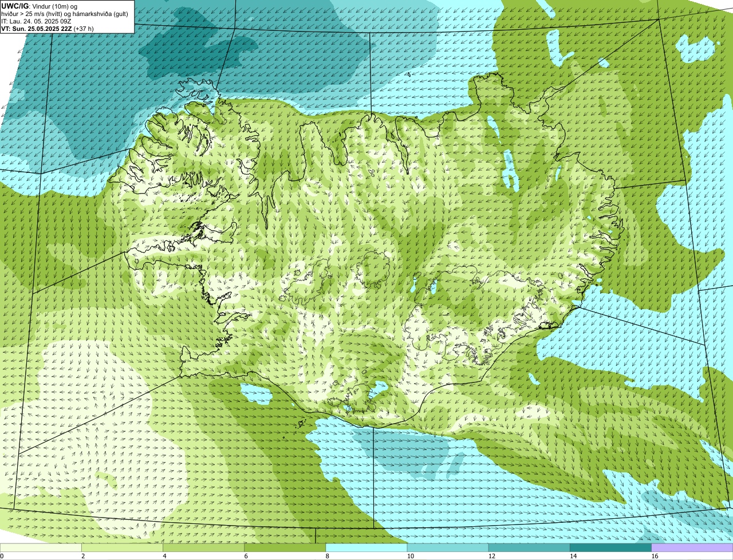Click the 4–6 m/s legend color segment
This screenshot has height=560, width=733.
click(x=204, y=548)
